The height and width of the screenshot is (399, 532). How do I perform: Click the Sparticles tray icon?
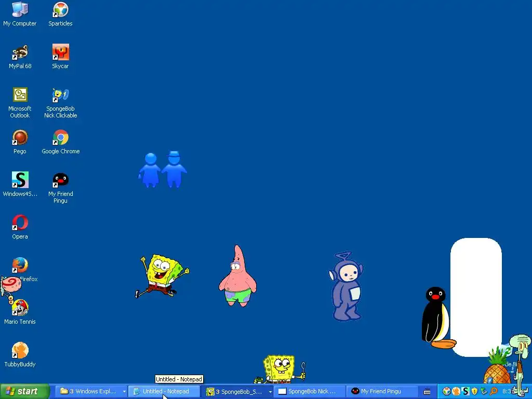(x=447, y=392)
